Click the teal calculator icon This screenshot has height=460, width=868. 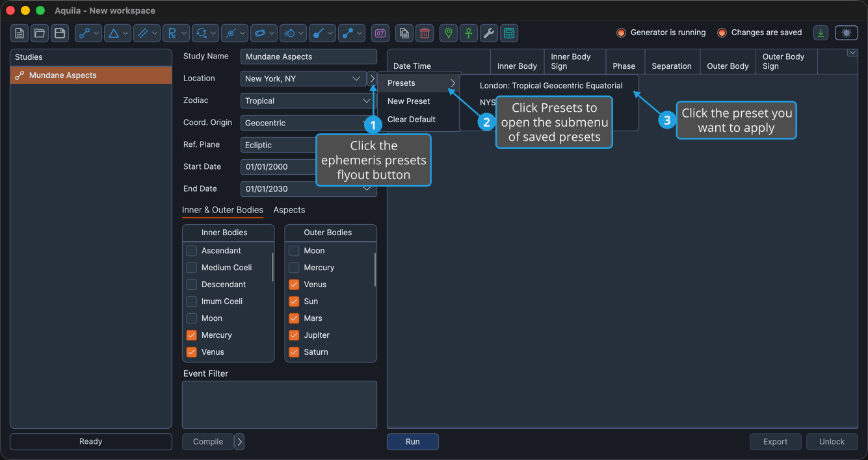pyautogui.click(x=509, y=33)
